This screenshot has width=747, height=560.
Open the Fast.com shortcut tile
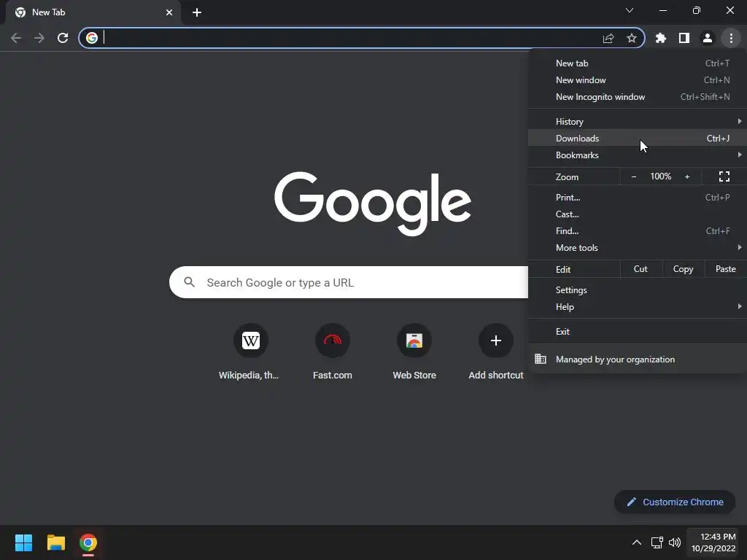[333, 352]
